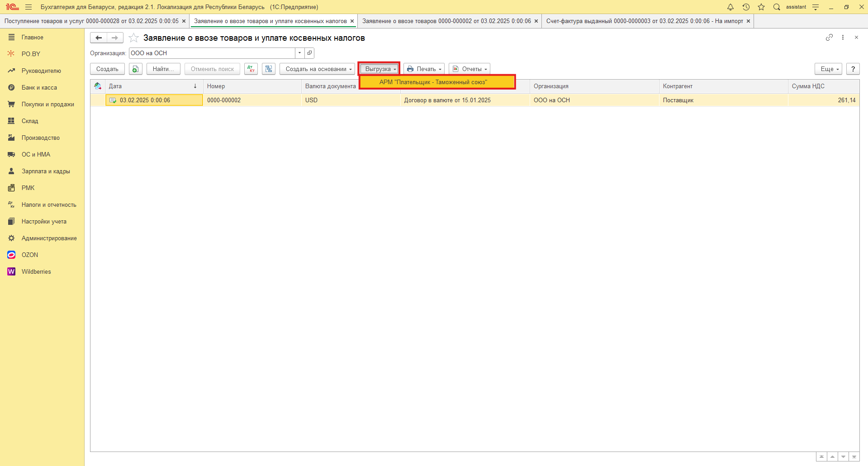Open history clock icon in title bar
This screenshot has height=466, width=868.
pos(746,7)
